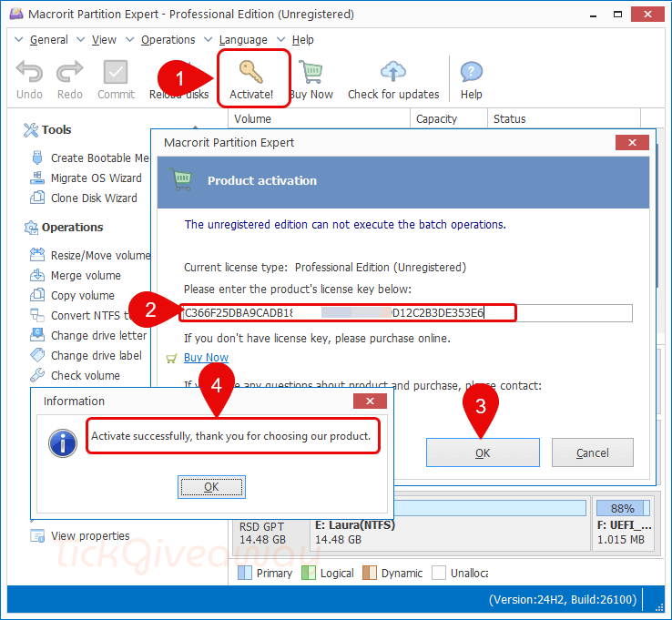Screen dimensions: 672x620
Task: Click Change drive letter icon
Action: click(x=37, y=335)
